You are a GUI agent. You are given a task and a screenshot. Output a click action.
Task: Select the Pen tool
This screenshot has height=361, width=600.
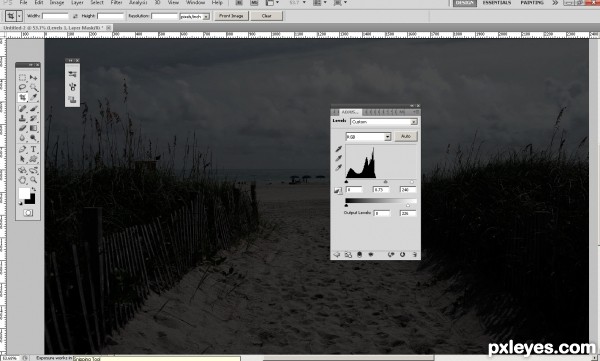point(23,149)
